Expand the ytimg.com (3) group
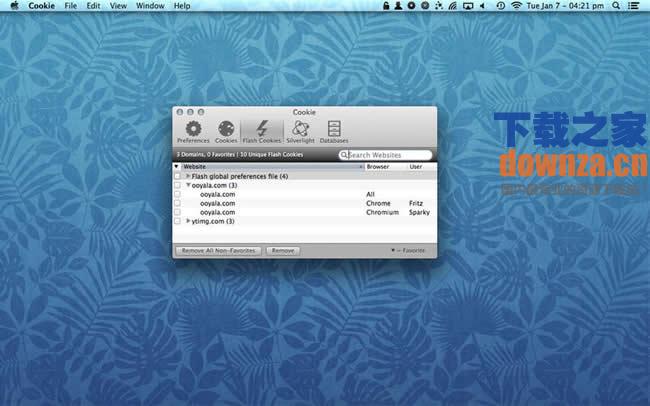 click(188, 221)
